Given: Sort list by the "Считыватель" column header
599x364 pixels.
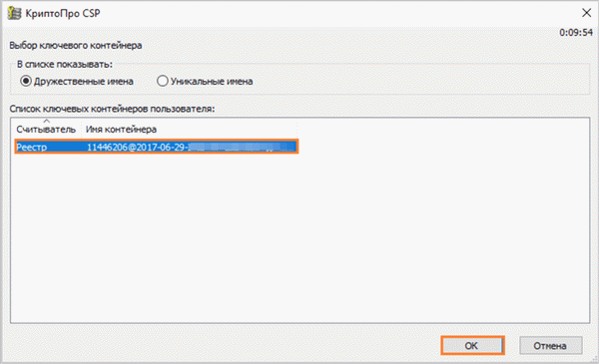Looking at the screenshot, I should 46,130.
